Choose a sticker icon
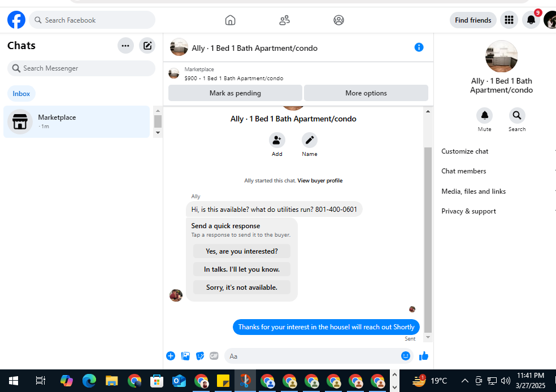556x392 pixels. click(x=200, y=356)
